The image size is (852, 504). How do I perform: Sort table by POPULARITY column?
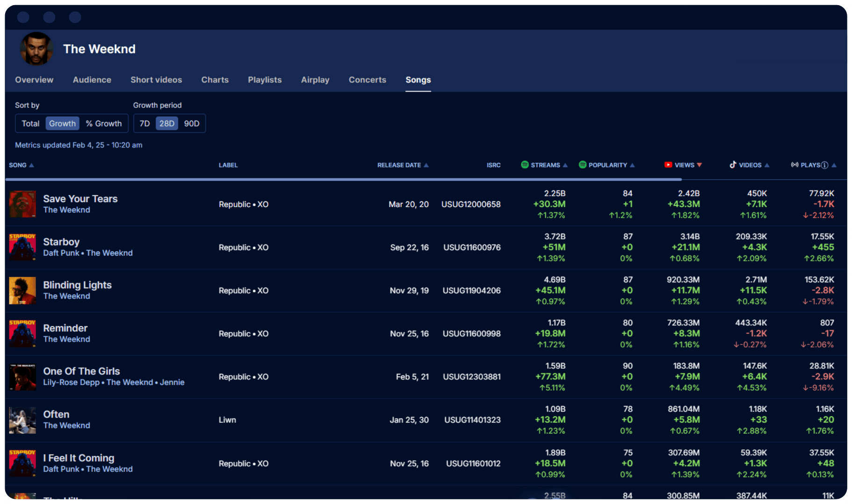click(607, 165)
